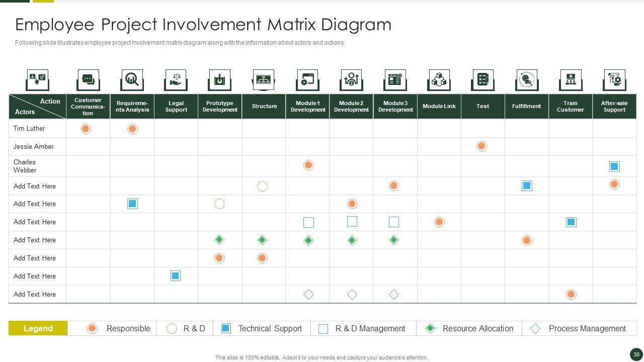The height and width of the screenshot is (362, 644).
Task: Select the hollow circle in Structure column
Action: click(262, 187)
